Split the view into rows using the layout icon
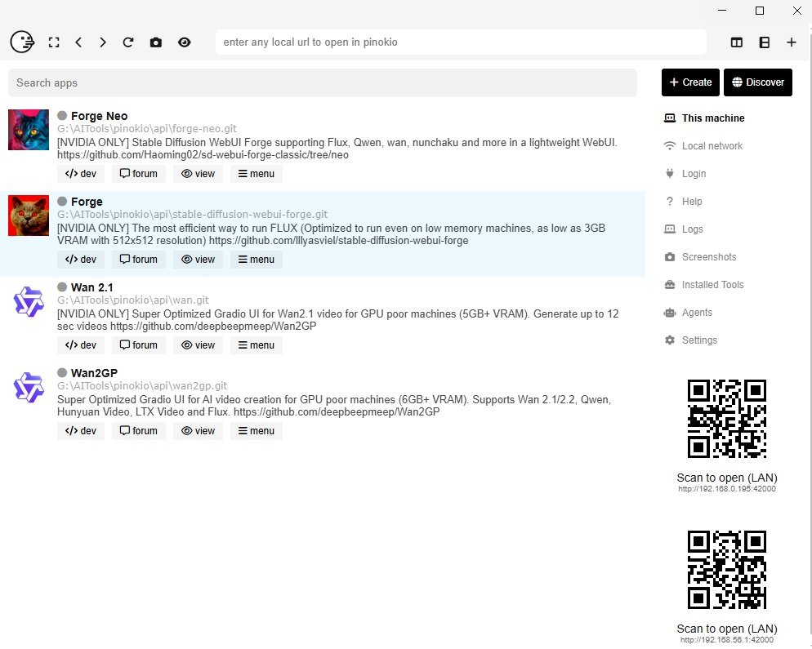This screenshot has width=812, height=649. [x=765, y=42]
